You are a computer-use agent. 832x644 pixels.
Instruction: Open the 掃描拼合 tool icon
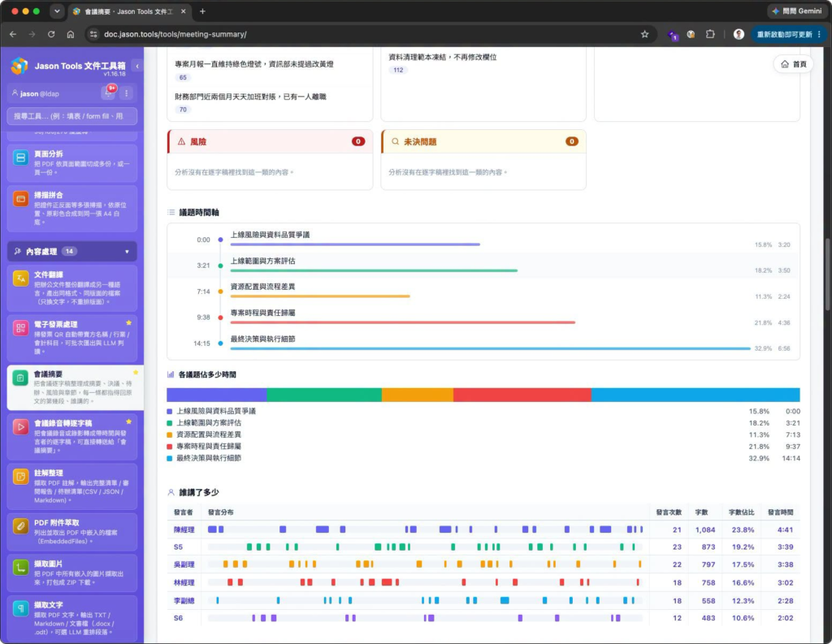click(20, 199)
